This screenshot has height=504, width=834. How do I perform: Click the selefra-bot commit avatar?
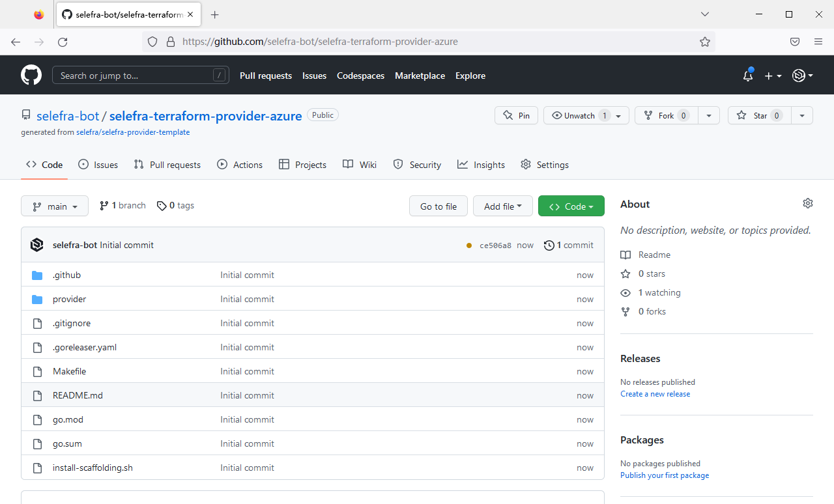click(x=37, y=245)
